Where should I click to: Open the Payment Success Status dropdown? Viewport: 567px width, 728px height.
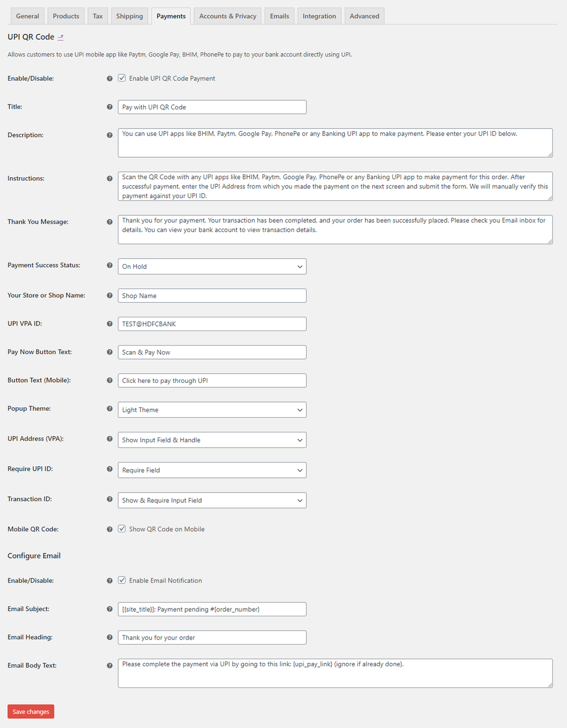212,266
